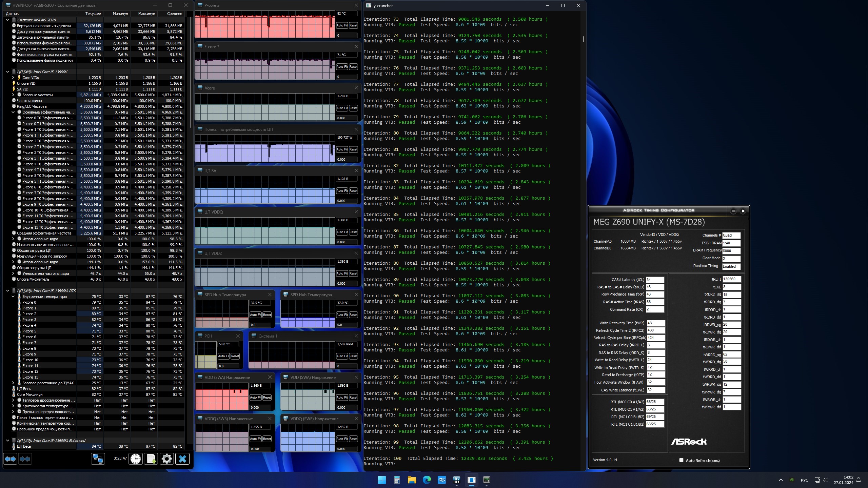Enable the Auto Refresh(sec) checkbox
Screen dimensions: 868x488
tap(681, 460)
